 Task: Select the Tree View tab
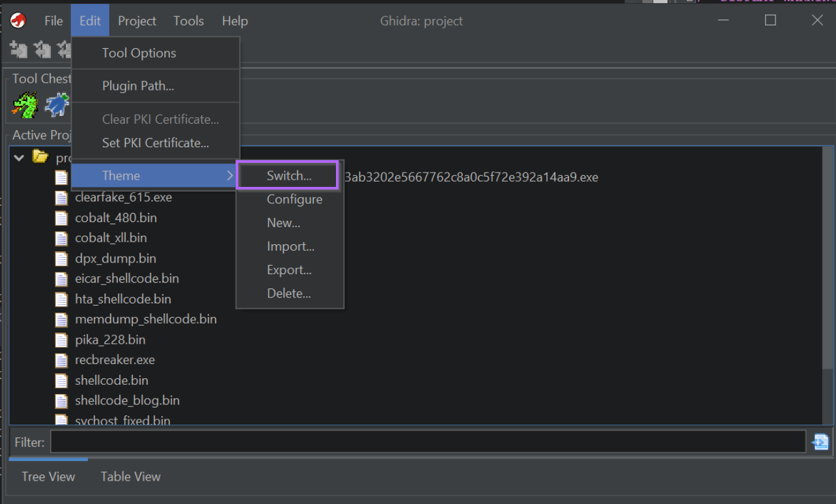point(48,476)
